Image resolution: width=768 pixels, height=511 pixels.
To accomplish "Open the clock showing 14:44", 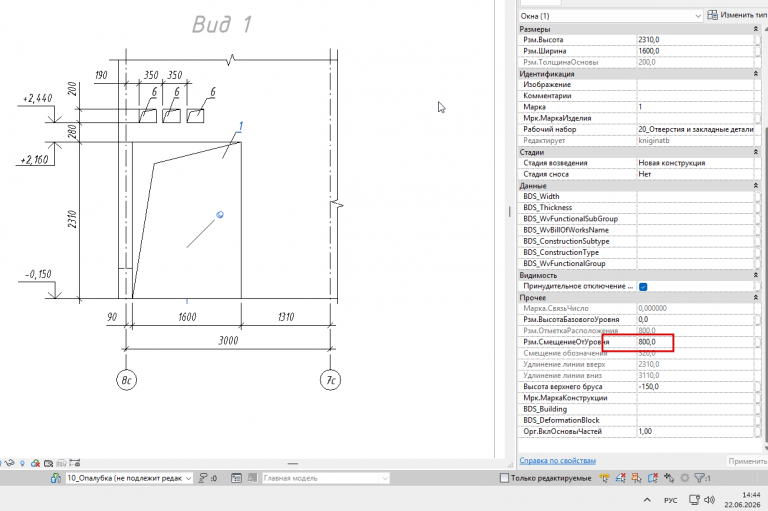I will (x=743, y=500).
